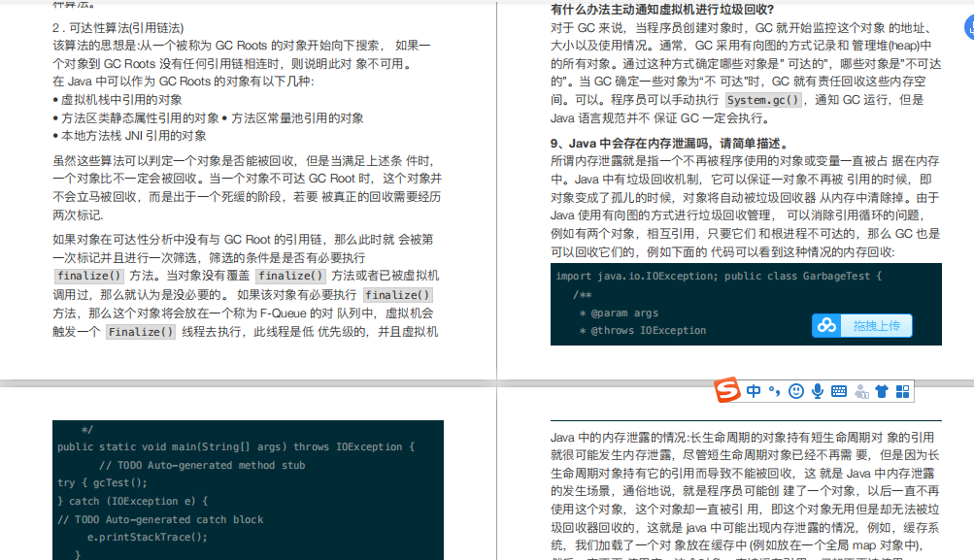The height and width of the screenshot is (560, 974).
Task: Click the Sogou input method logo
Action: [726, 390]
